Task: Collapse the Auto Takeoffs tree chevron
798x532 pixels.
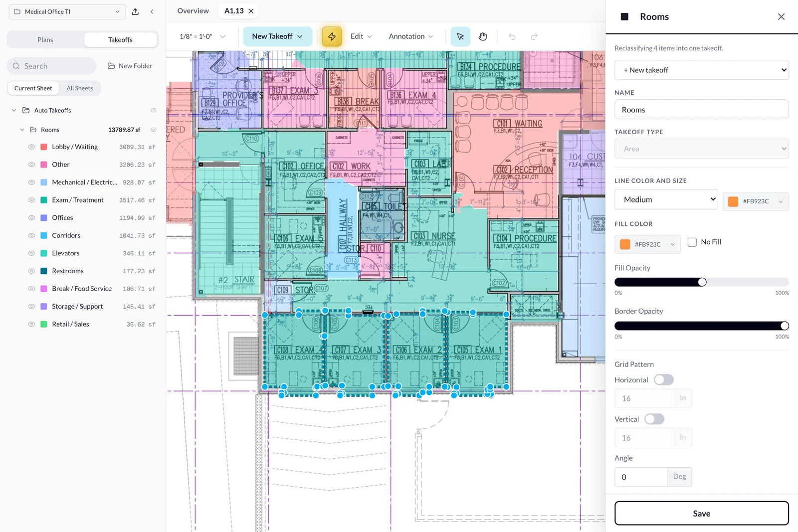Action: point(14,110)
